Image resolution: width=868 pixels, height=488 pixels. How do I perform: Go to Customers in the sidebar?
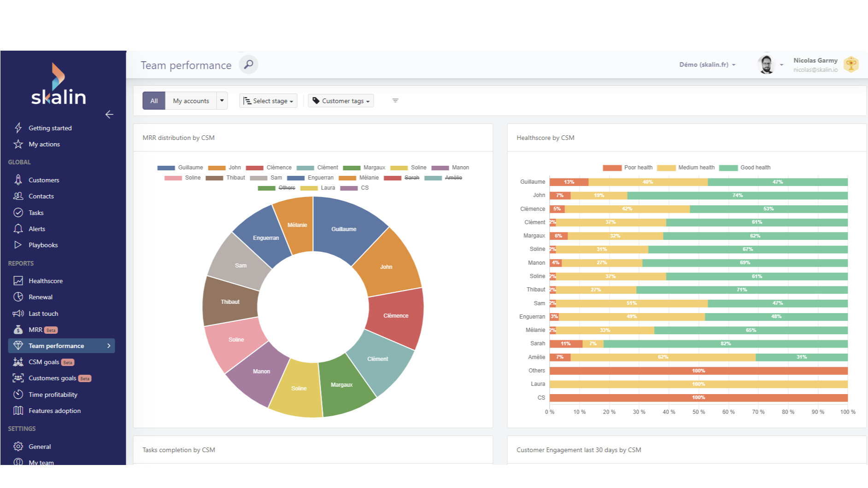(x=43, y=180)
